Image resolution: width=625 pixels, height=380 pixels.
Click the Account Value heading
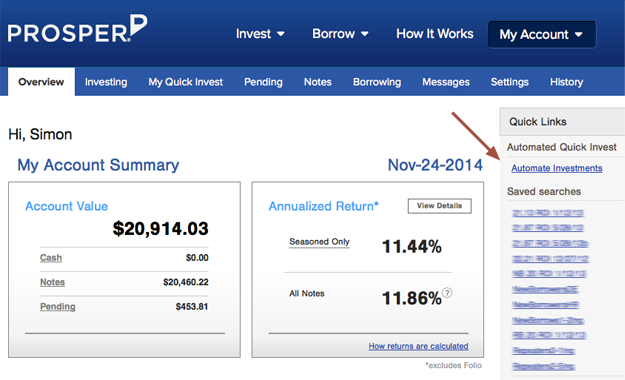coord(67,206)
